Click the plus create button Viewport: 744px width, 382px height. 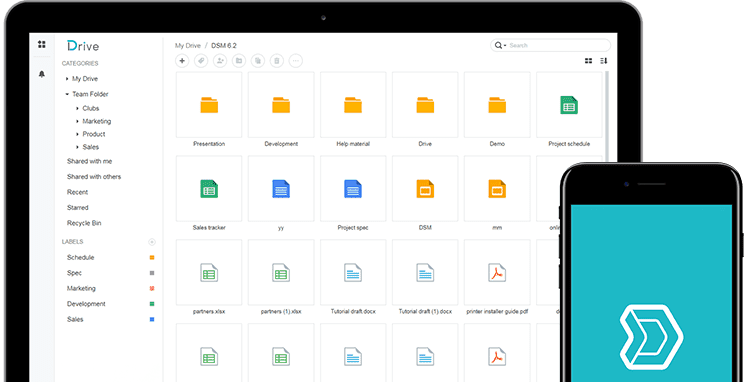click(182, 61)
